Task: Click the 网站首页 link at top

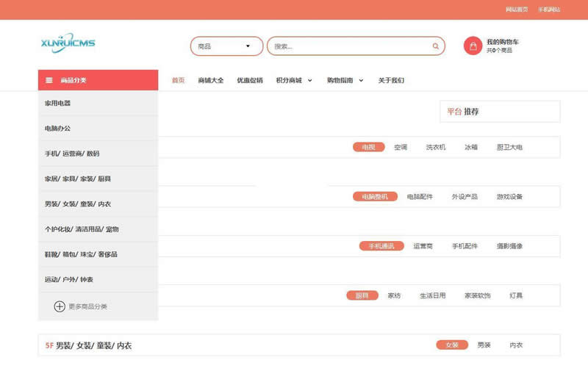Action: 517,10
